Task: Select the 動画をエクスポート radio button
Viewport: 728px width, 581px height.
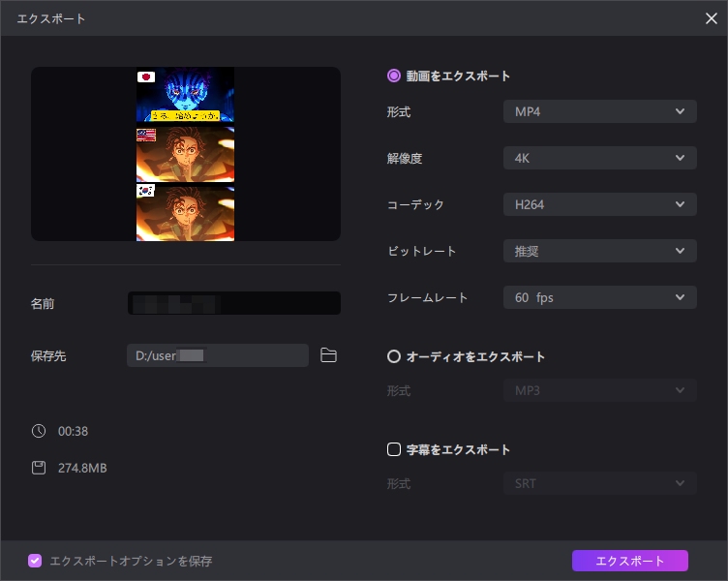Action: (394, 76)
